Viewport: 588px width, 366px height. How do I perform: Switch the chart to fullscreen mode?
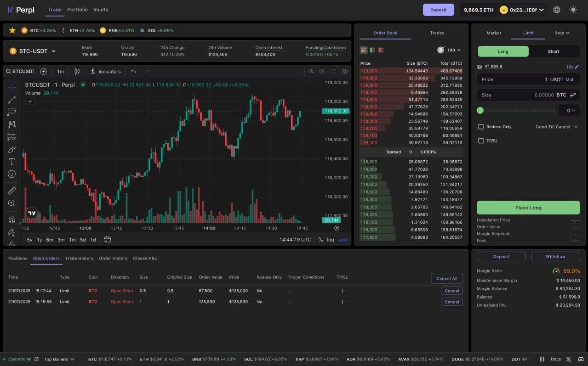[333, 71]
